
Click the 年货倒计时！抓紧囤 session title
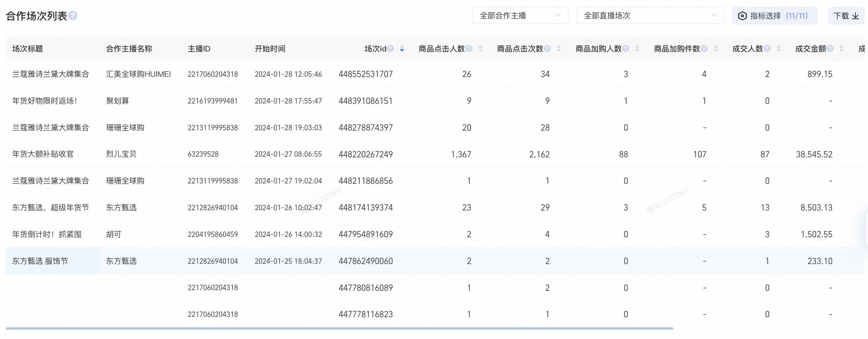click(x=47, y=234)
